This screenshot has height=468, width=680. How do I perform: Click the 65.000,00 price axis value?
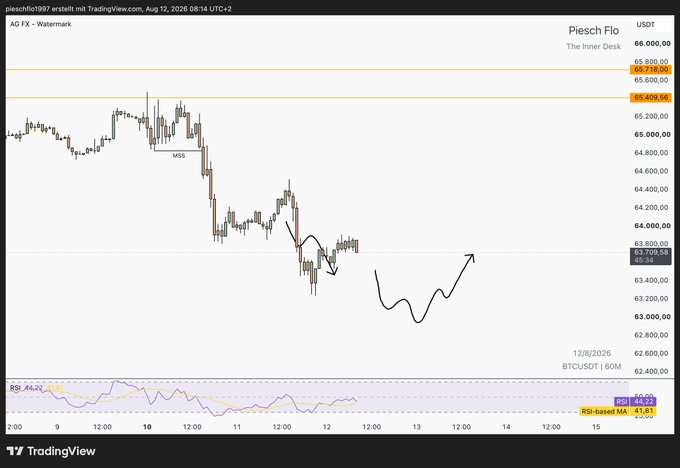652,134
